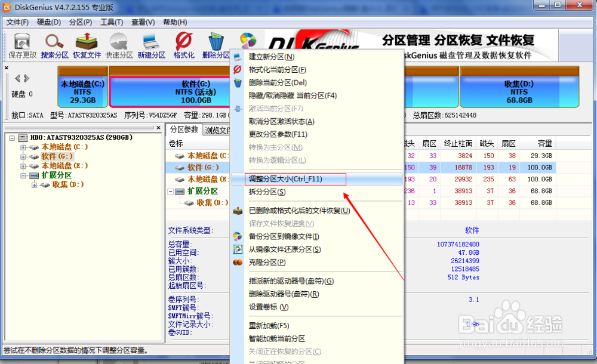Image resolution: width=597 pixels, height=364 pixels.
Task: Close the left tree panel with x
Action: coord(159,128)
